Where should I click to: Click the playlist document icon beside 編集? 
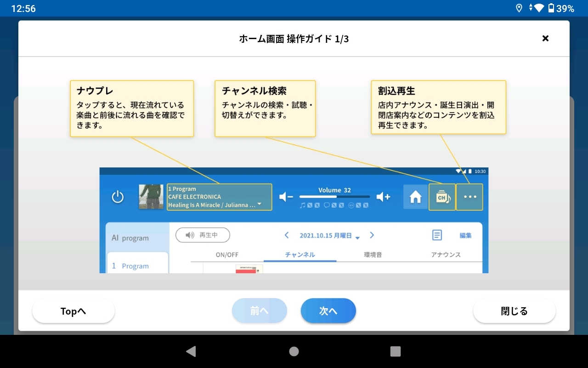pyautogui.click(x=437, y=235)
